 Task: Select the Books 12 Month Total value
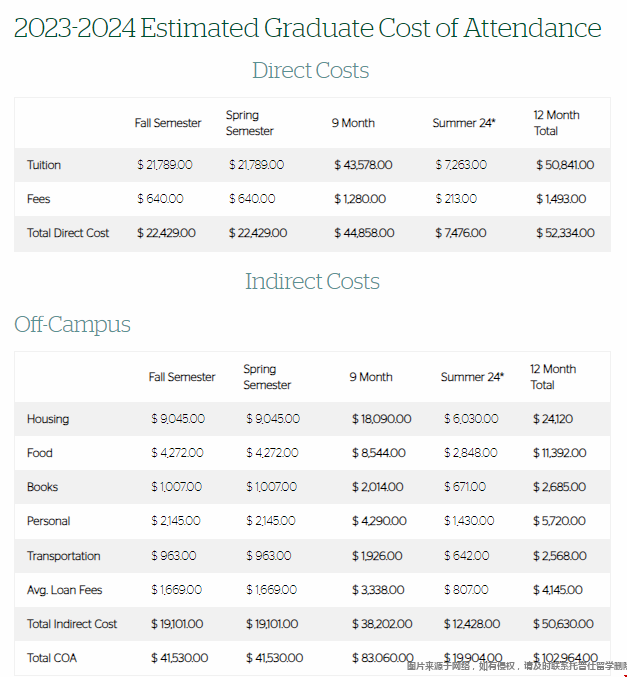[x=559, y=487]
